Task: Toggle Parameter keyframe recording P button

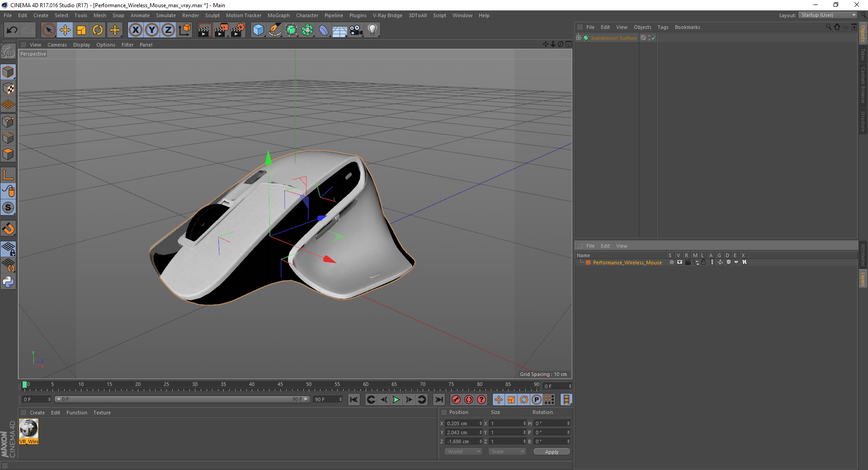Action: pos(537,399)
